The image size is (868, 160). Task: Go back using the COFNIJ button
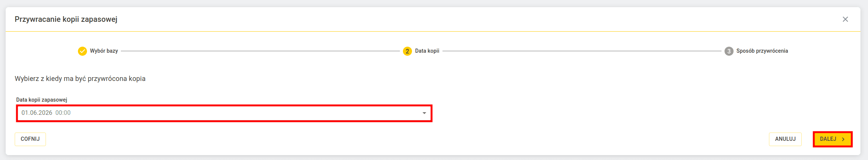tap(30, 139)
